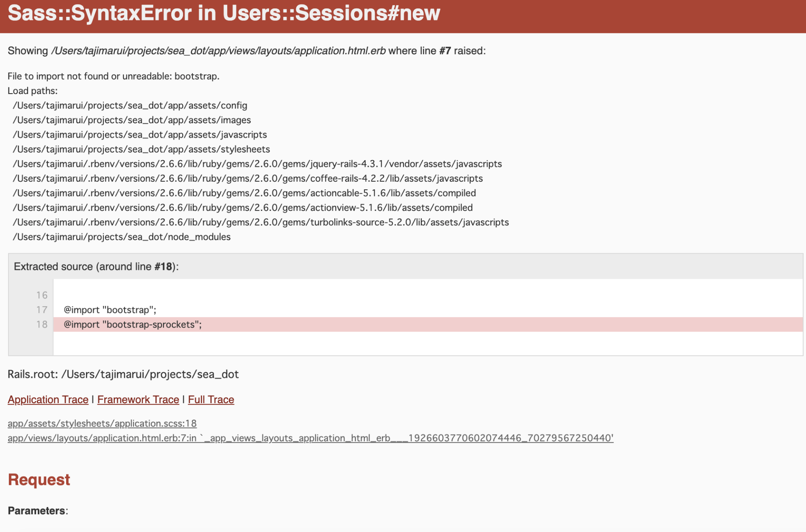Viewport: 806px width, 532px height.
Task: Click the node_modules load path
Action: pyautogui.click(x=122, y=237)
